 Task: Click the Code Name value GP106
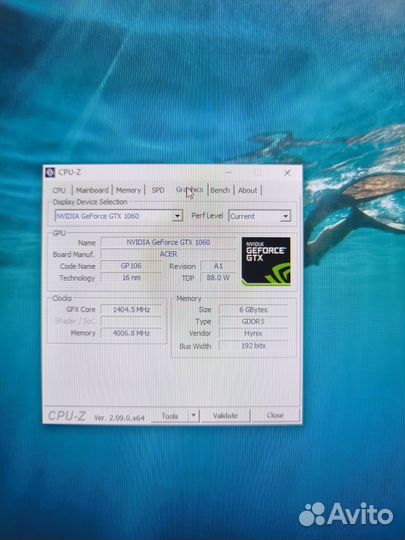[131, 266]
